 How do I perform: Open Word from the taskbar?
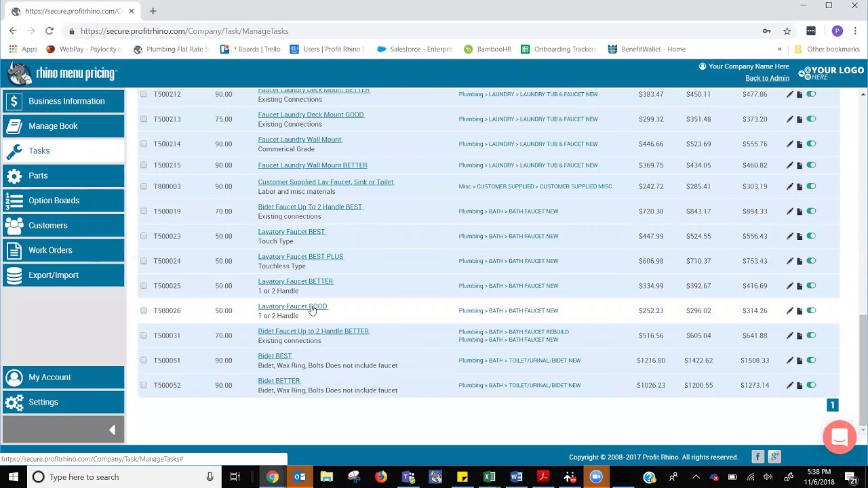click(516, 477)
